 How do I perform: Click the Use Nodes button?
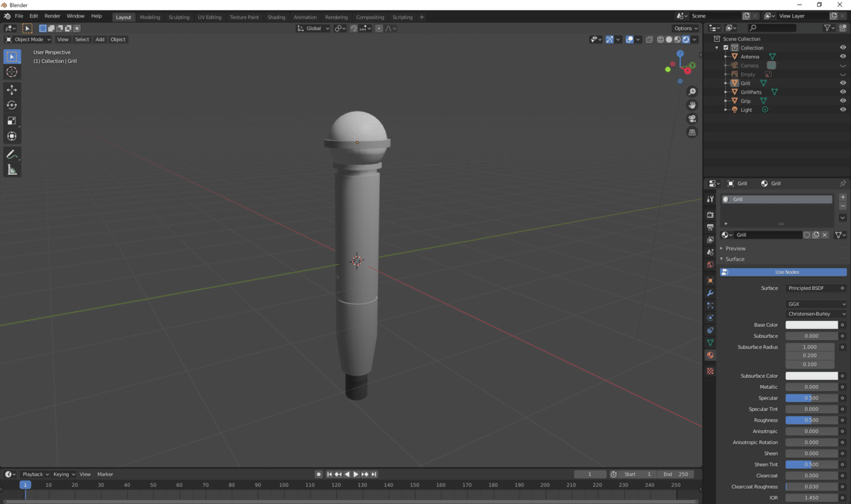pos(784,272)
